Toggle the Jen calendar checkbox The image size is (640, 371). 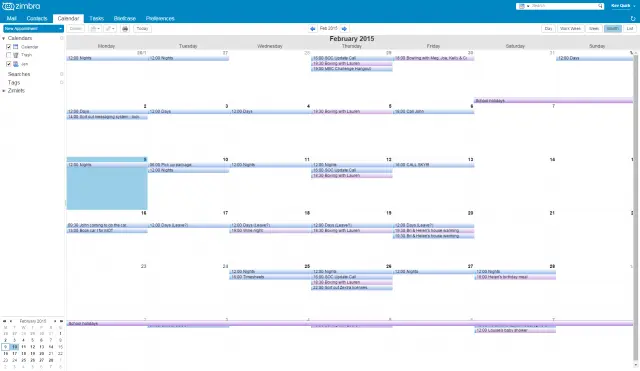pos(9,64)
